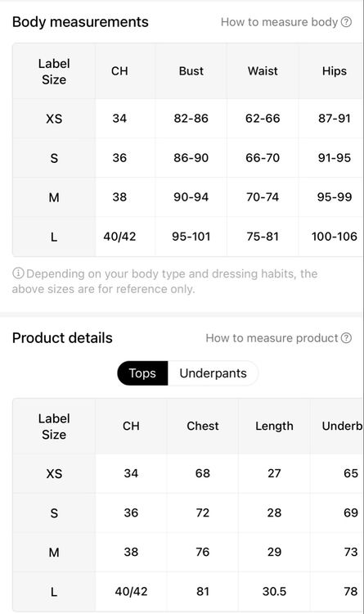Tap the info icon beside the reference disclaimer
Image resolution: width=364 pixels, height=614 pixels.
click(x=18, y=273)
